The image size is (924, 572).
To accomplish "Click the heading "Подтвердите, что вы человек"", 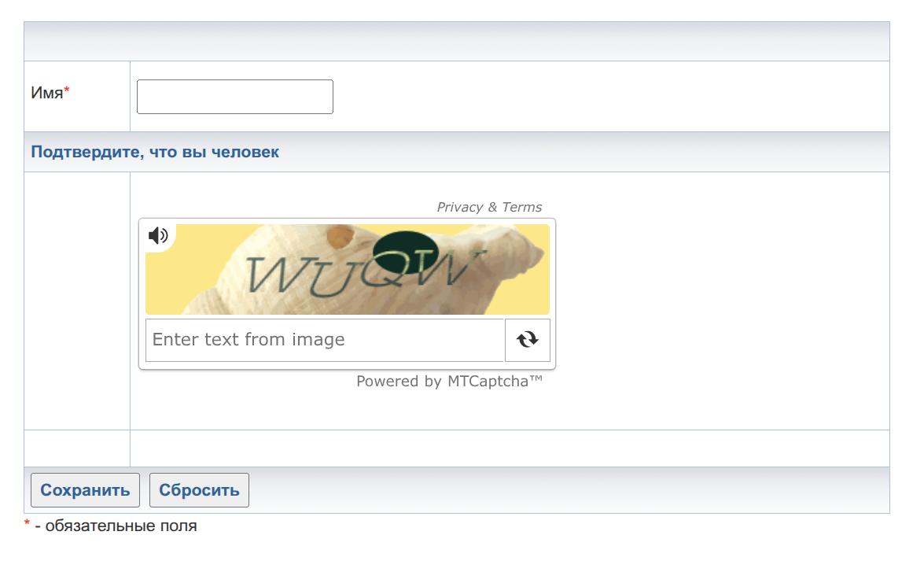I will pyautogui.click(x=155, y=152).
